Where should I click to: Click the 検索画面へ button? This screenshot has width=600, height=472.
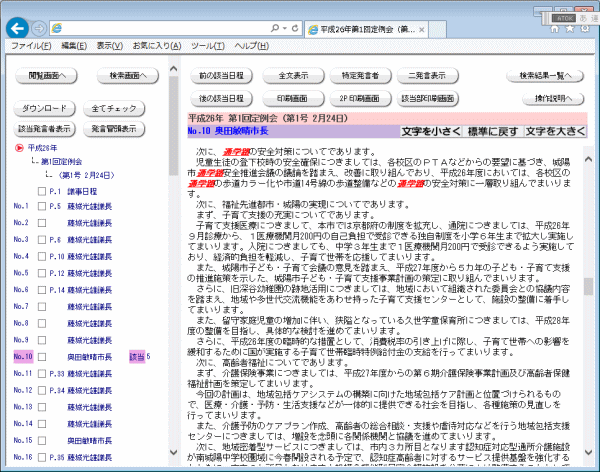click(x=128, y=76)
